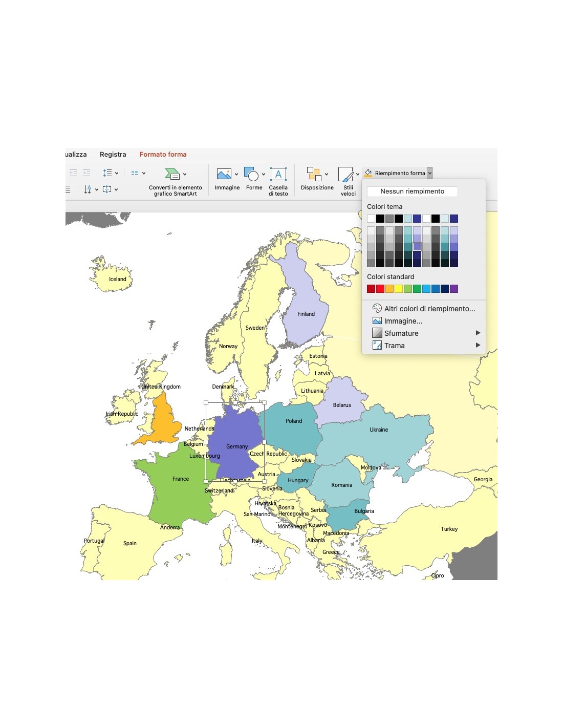The image size is (563, 728).
Task: Open Stili veloci quick styles
Action: point(345,175)
